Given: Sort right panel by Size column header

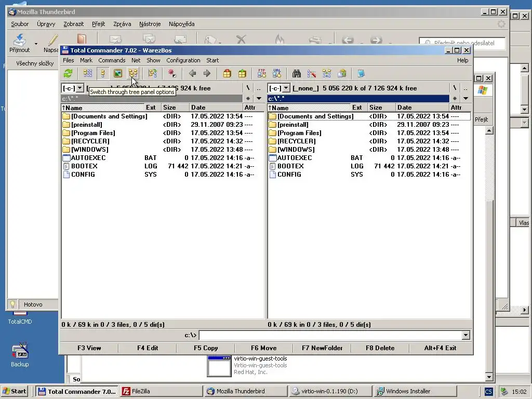Looking at the screenshot, I should (x=381, y=108).
